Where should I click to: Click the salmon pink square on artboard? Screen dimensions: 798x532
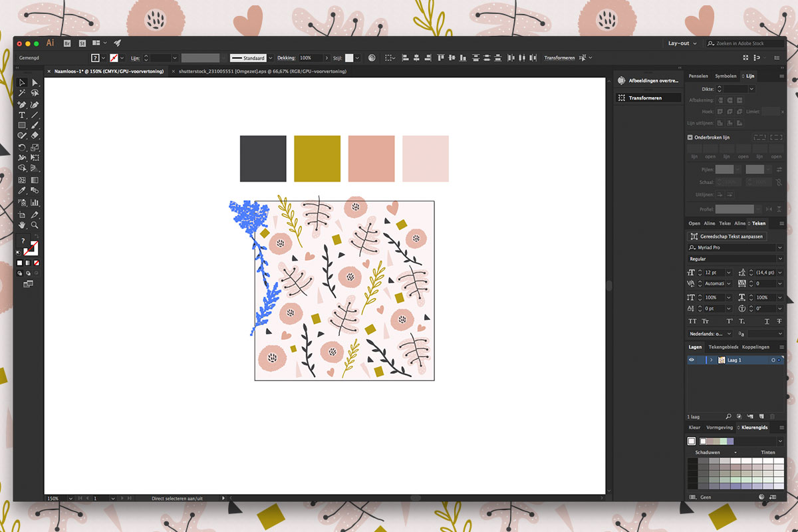(x=372, y=158)
